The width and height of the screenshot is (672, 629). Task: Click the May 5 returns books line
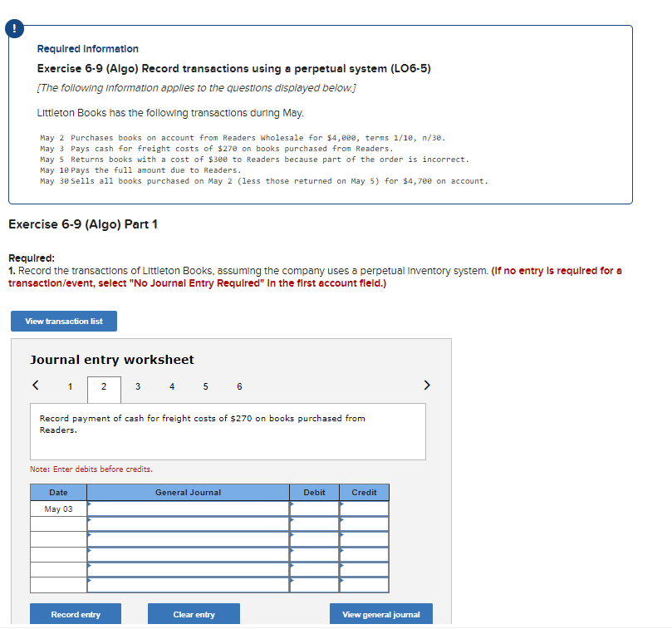(x=254, y=159)
